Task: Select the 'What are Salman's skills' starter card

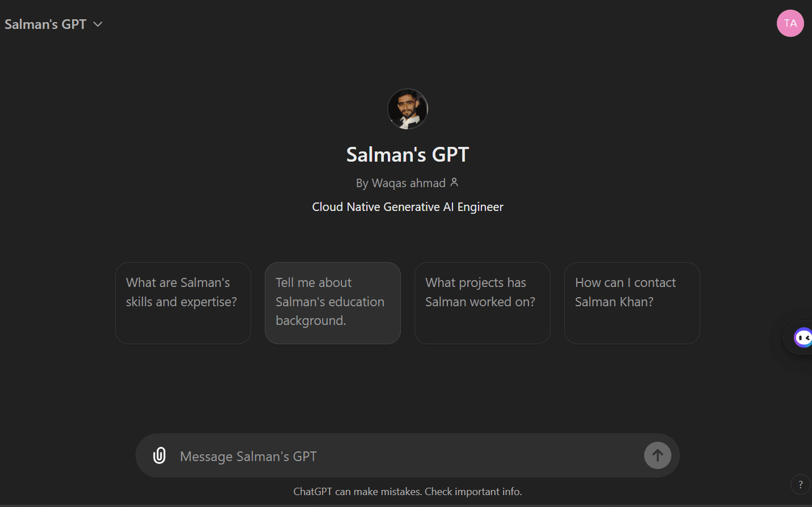Action: click(x=183, y=303)
